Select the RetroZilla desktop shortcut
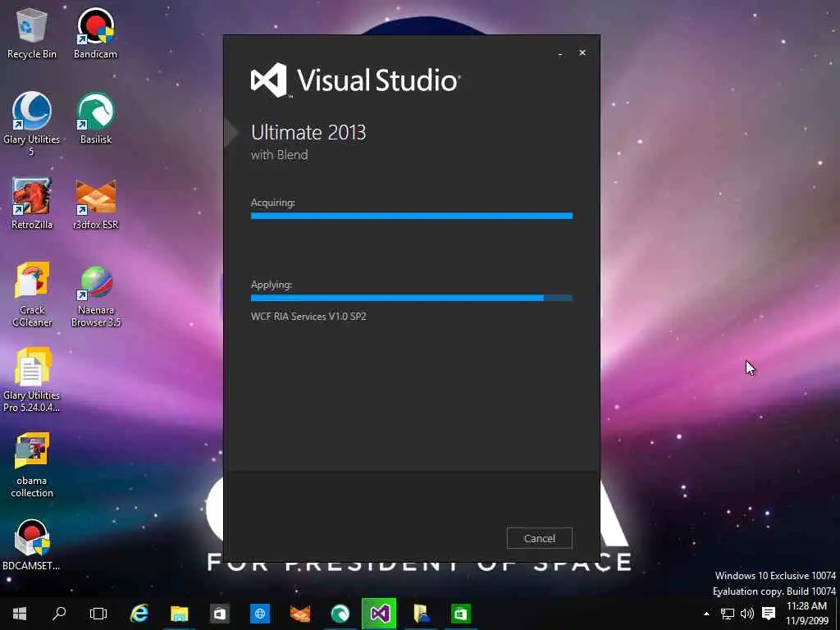 point(32,204)
